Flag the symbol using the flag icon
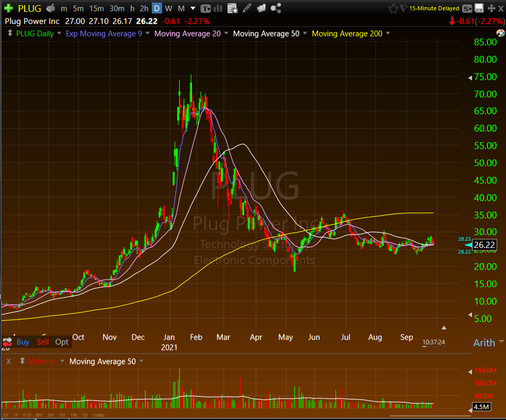Screen dimensions: 506x420 pos(404,8)
